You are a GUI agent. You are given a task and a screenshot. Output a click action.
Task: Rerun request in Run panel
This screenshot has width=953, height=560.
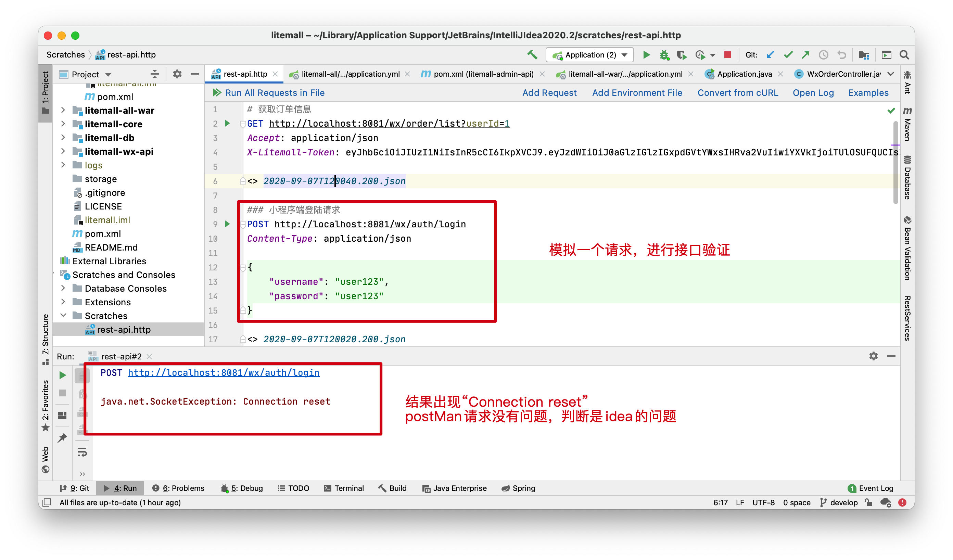(62, 375)
